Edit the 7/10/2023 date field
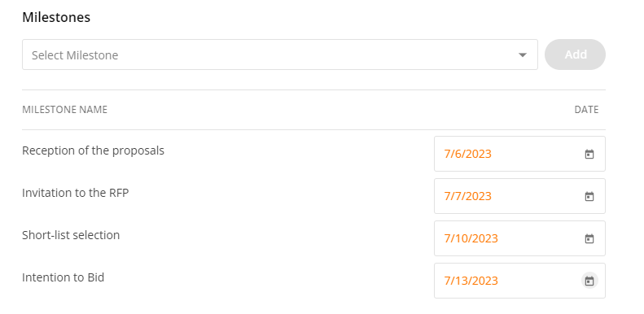 (x=519, y=238)
